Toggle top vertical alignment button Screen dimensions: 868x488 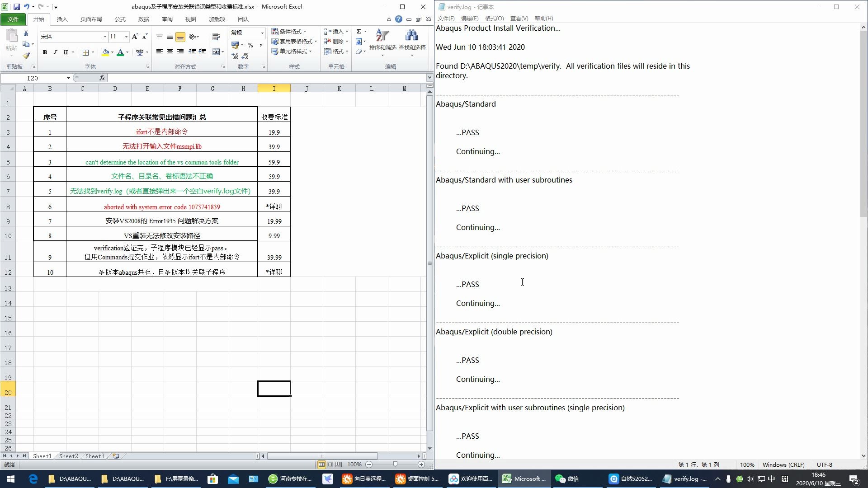[x=159, y=37]
